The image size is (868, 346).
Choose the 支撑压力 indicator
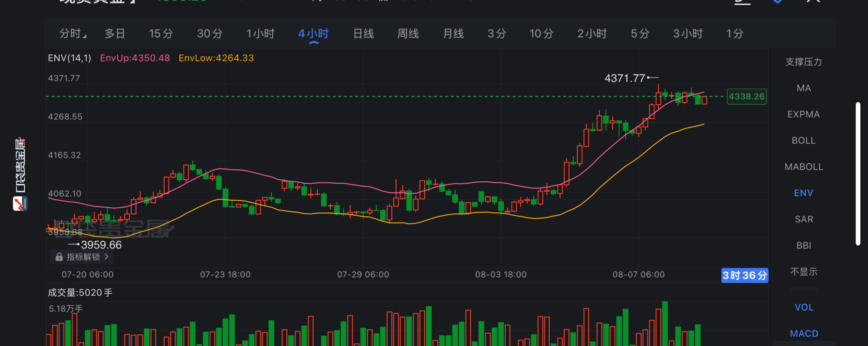click(804, 62)
